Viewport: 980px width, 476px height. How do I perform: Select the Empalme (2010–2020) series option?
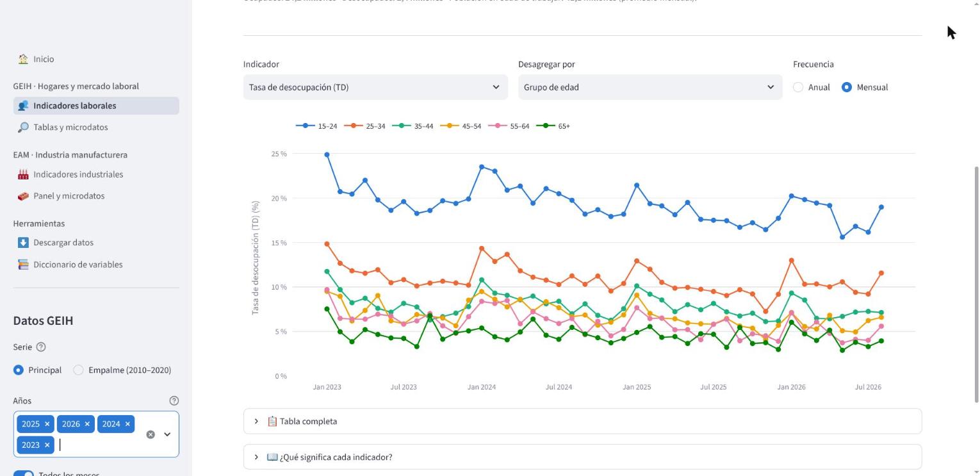coord(122,370)
